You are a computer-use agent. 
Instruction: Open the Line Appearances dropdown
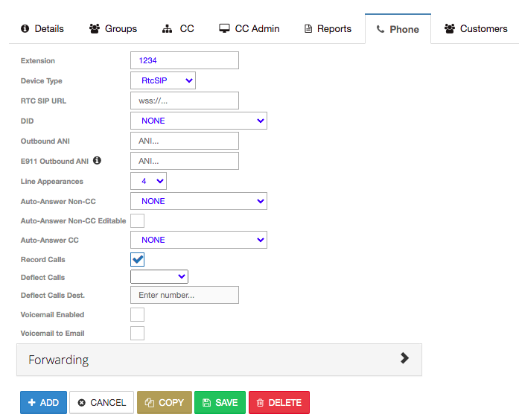tap(148, 181)
